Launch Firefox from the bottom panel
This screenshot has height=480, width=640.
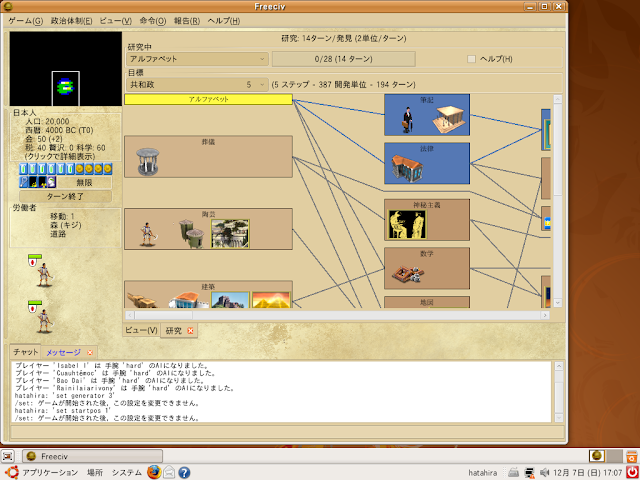[154, 473]
